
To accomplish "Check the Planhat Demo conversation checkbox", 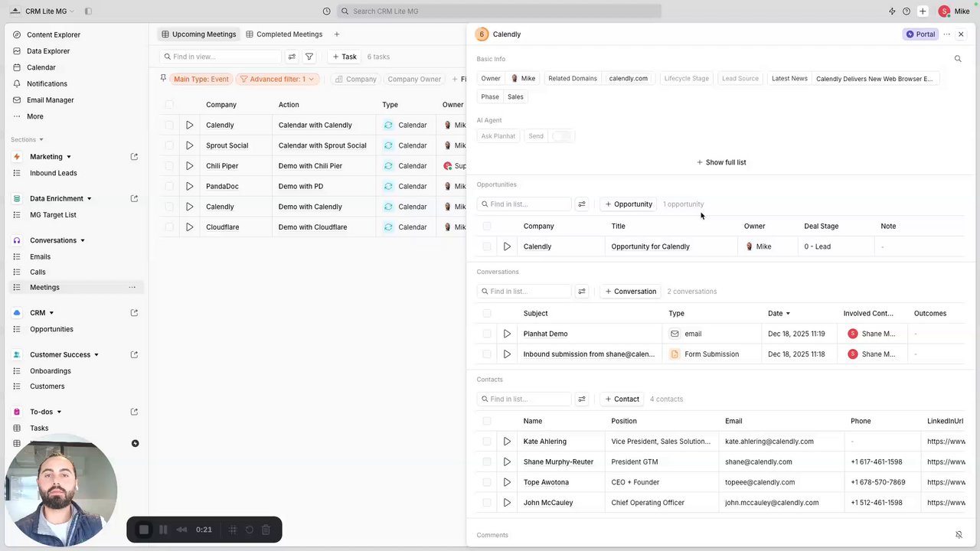I will click(487, 334).
